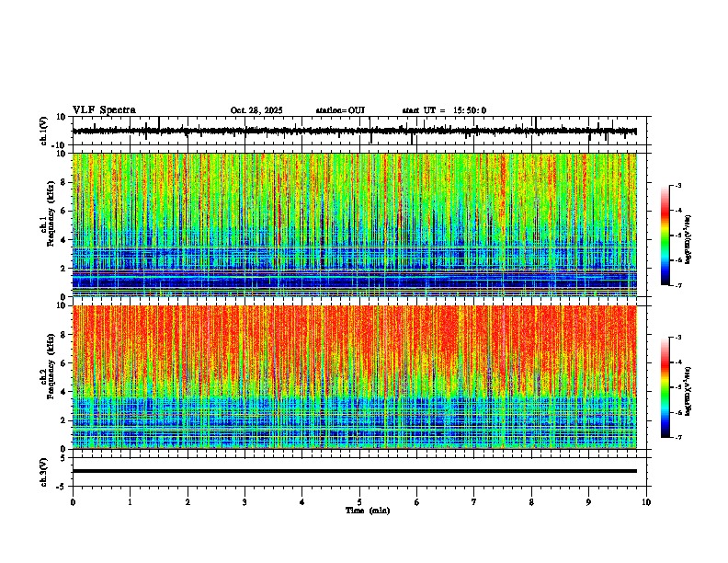Click the '6' kHz tick on ch.2 spectrogram
728x563 pixels.
pos(64,363)
